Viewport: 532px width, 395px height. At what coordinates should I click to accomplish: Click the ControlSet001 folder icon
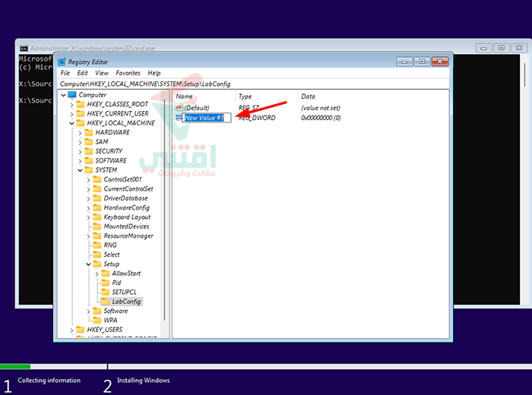tap(97, 179)
